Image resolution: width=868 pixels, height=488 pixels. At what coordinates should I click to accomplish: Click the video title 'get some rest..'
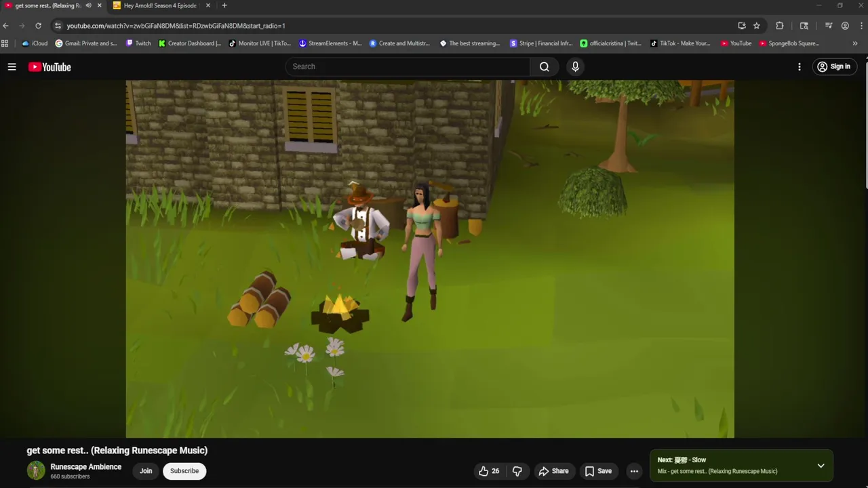pyautogui.click(x=117, y=450)
